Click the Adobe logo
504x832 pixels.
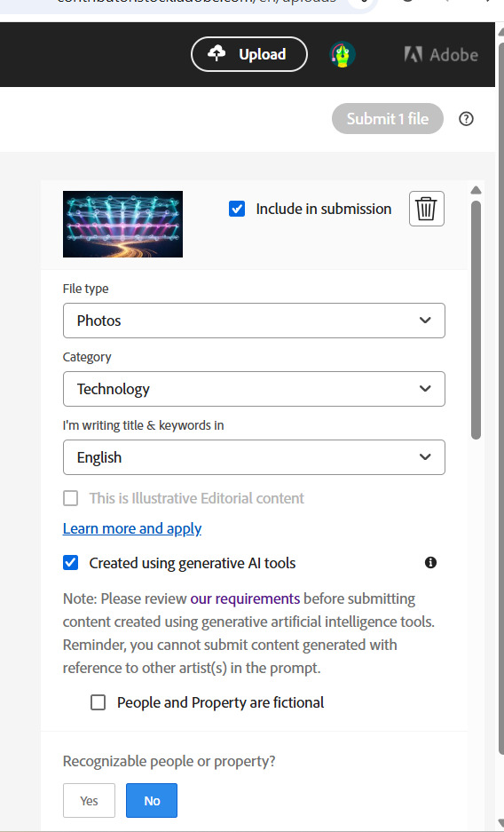441,55
